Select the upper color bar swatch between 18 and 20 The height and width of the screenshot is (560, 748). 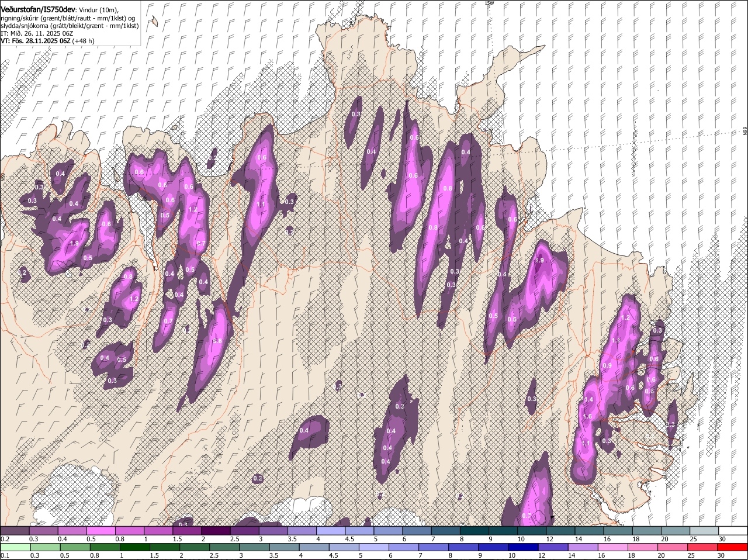(647, 530)
